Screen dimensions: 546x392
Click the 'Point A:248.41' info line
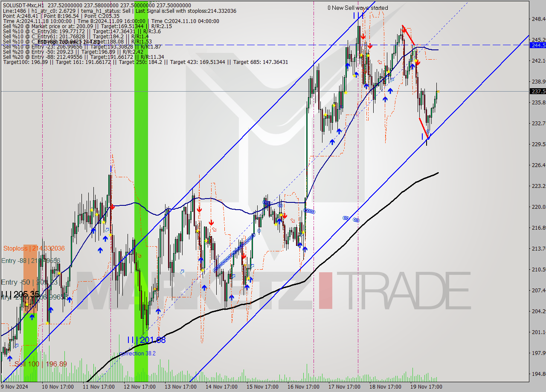pyautogui.click(x=61, y=16)
